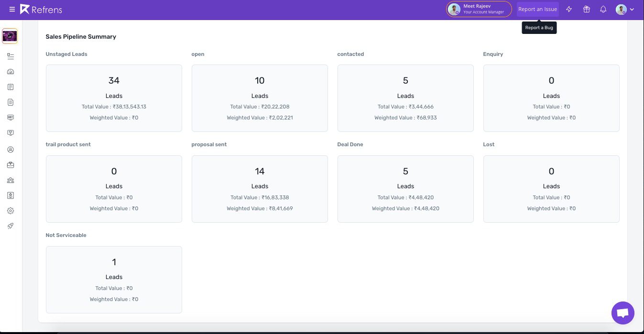Screen dimensions: 644x334
Task: Click the user profile avatar
Action: tap(621, 9)
